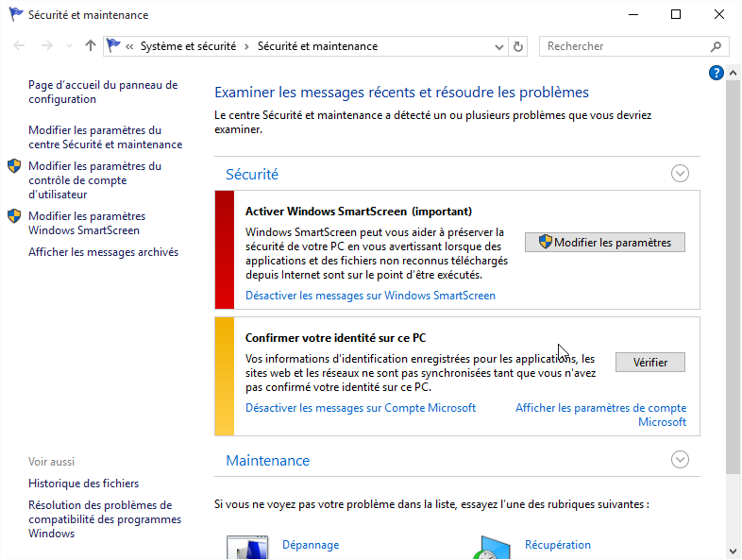Image resolution: width=742 pixels, height=560 pixels.
Task: Collapse the Maintenance section chevron
Action: point(680,460)
